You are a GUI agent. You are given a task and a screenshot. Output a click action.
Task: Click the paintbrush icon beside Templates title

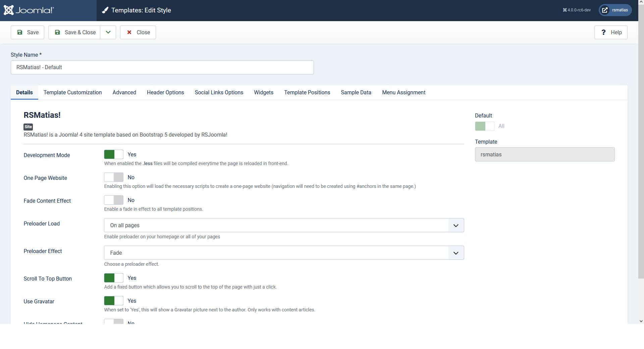click(105, 10)
